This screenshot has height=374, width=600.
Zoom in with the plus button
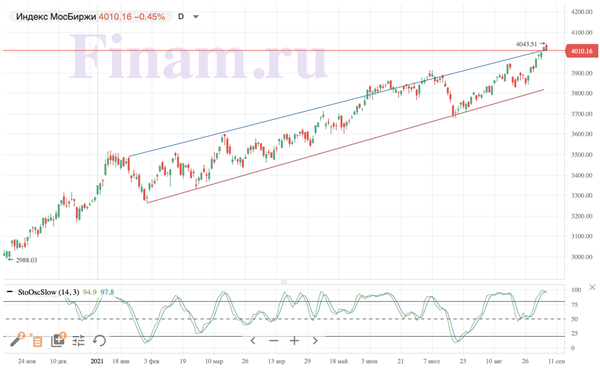point(294,340)
